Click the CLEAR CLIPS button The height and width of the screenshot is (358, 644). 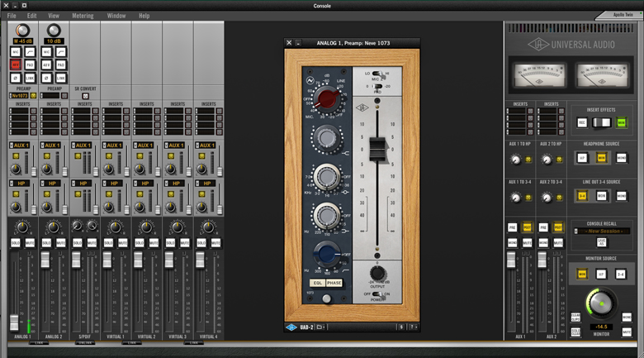click(x=575, y=317)
